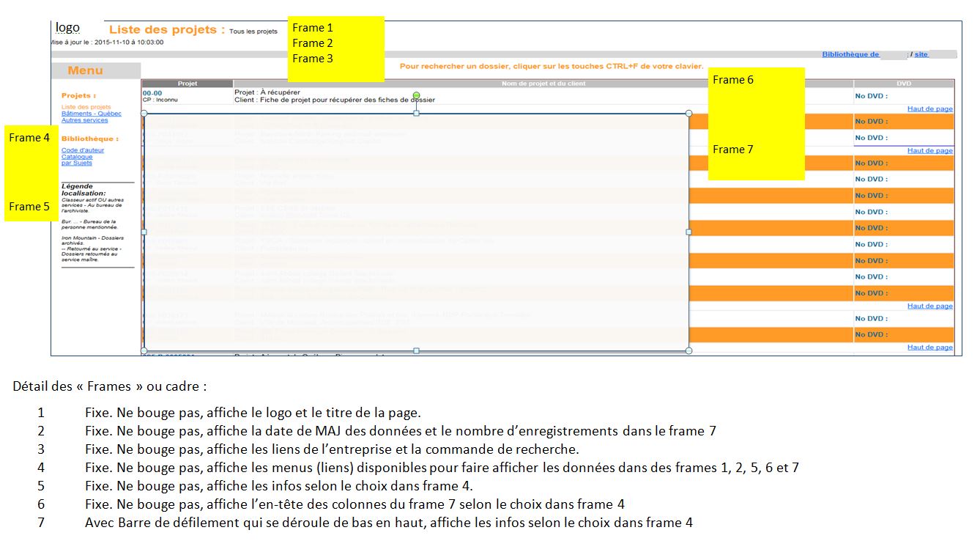Viewport: 980px width, 541px height.
Task: Click the topmost Haut de page link
Action: point(929,108)
